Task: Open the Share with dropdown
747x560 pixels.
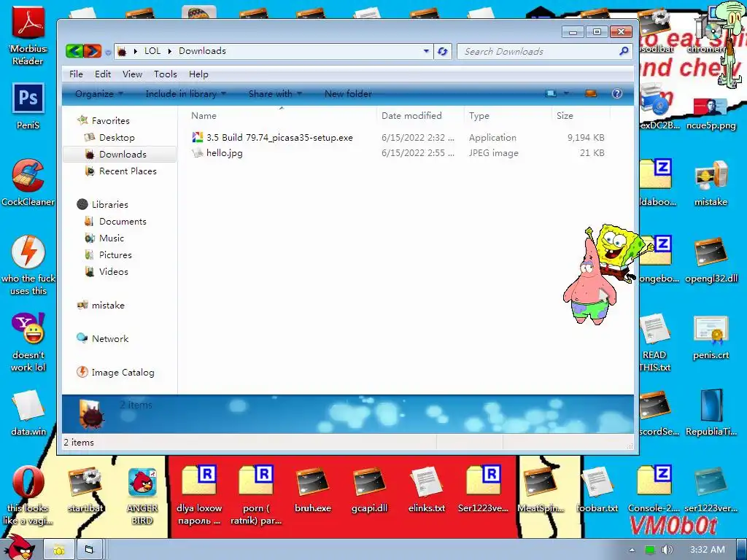Action: 275,94
